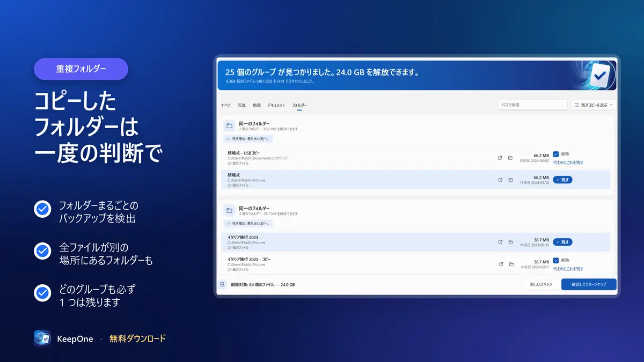Click the folder icon of the 66.2 MB group
The height and width of the screenshot is (362, 644).
click(229, 126)
